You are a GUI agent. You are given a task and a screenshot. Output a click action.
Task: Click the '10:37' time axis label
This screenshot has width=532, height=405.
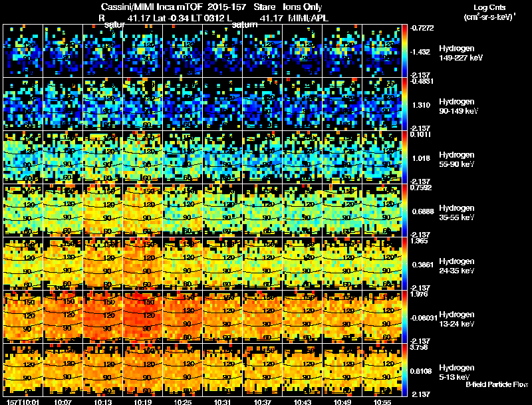(262, 402)
